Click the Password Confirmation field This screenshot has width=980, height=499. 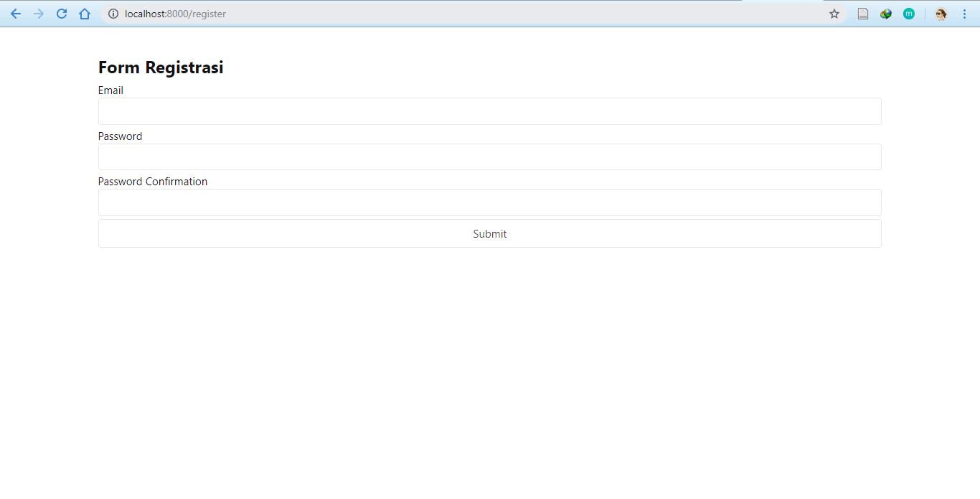click(x=490, y=202)
